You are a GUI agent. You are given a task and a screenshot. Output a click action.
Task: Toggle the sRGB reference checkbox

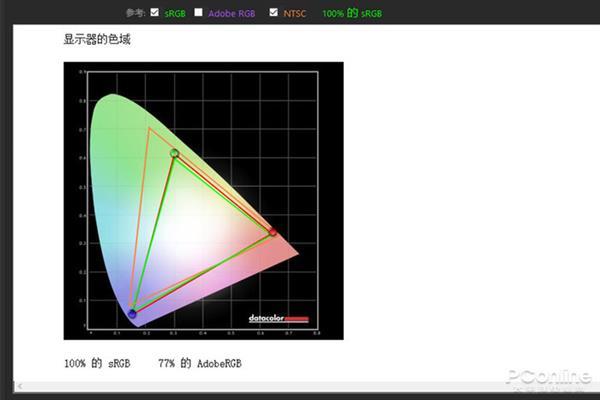(154, 13)
